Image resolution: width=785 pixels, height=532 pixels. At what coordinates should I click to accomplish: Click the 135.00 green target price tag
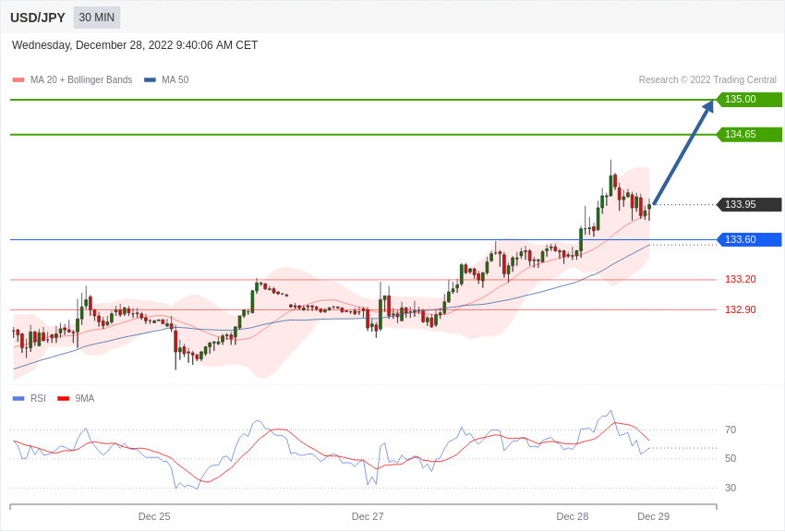(749, 100)
